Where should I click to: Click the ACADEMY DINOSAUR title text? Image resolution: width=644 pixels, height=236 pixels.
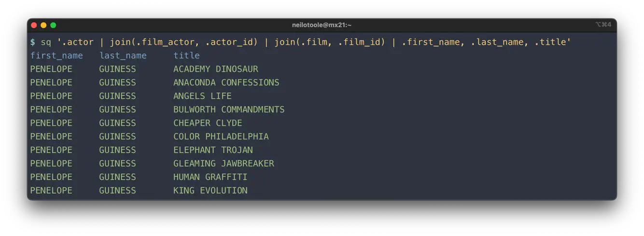point(215,69)
